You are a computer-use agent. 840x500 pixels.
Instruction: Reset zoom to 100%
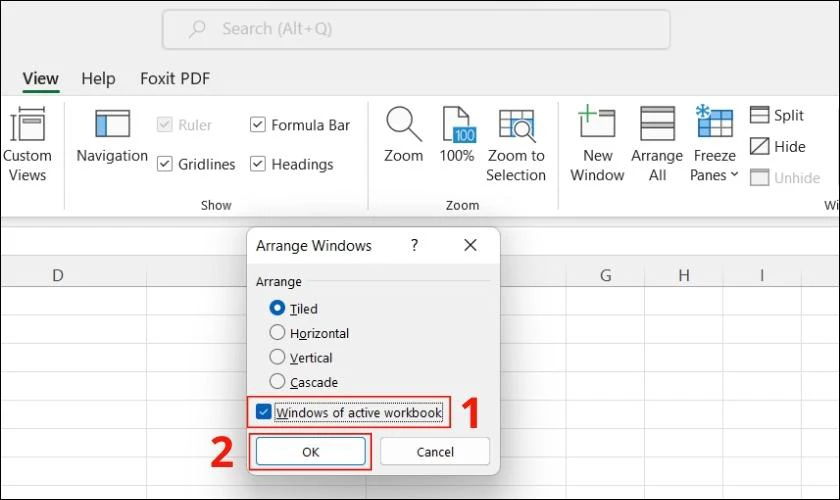(457, 135)
